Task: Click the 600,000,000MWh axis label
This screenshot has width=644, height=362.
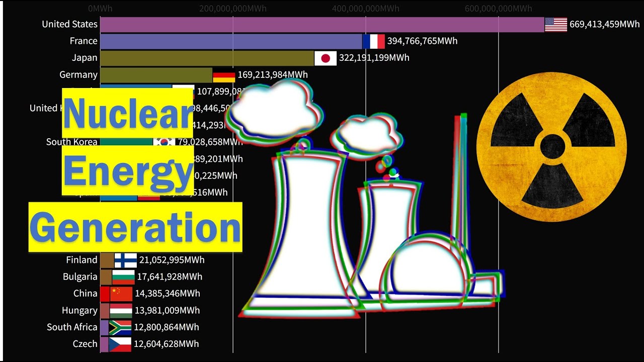Action: [498, 9]
